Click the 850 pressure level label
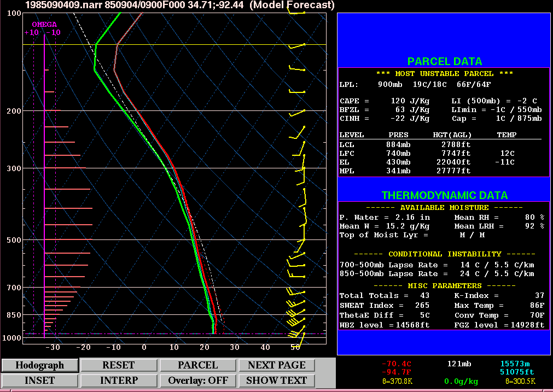 14,315
